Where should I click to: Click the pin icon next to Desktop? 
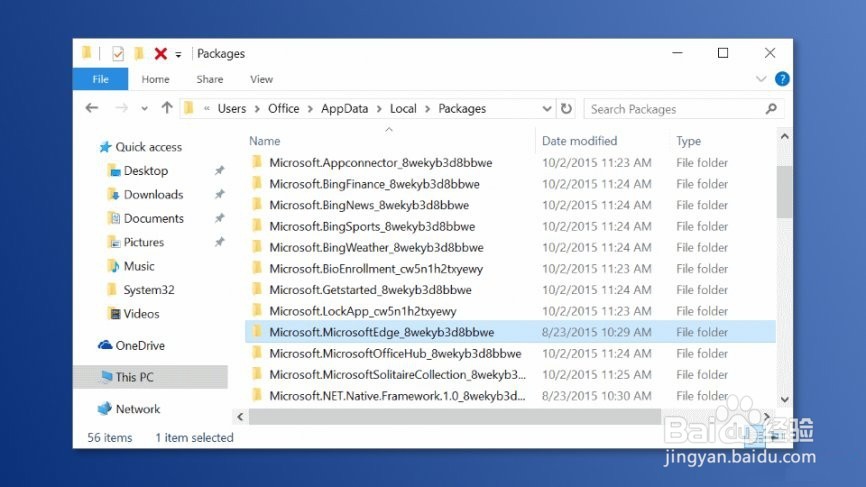pos(219,170)
